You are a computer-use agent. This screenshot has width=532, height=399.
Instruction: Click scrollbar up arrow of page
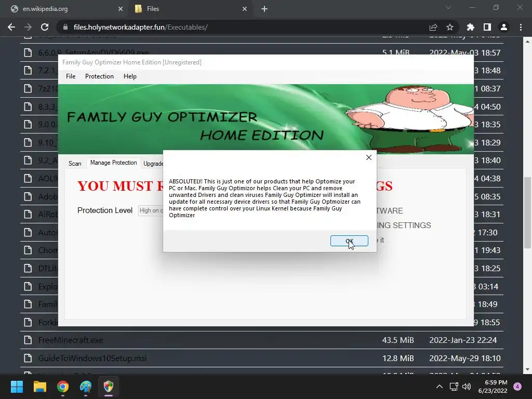(x=527, y=42)
